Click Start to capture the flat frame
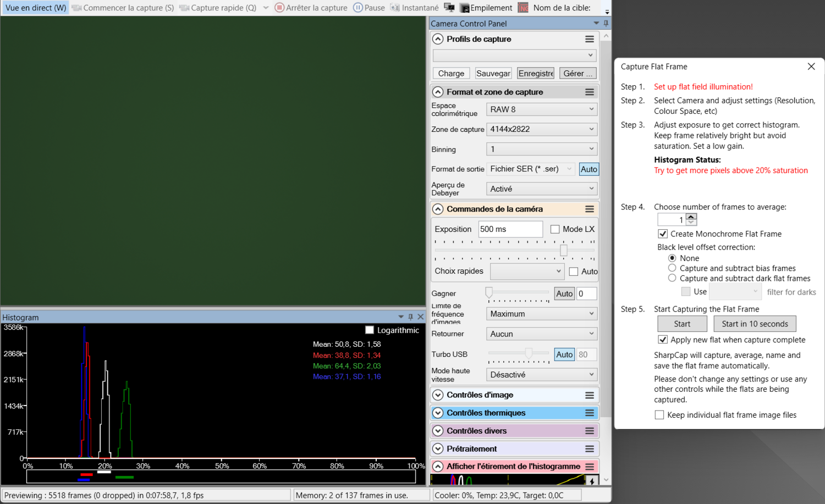Image resolution: width=825 pixels, height=504 pixels. click(x=682, y=324)
